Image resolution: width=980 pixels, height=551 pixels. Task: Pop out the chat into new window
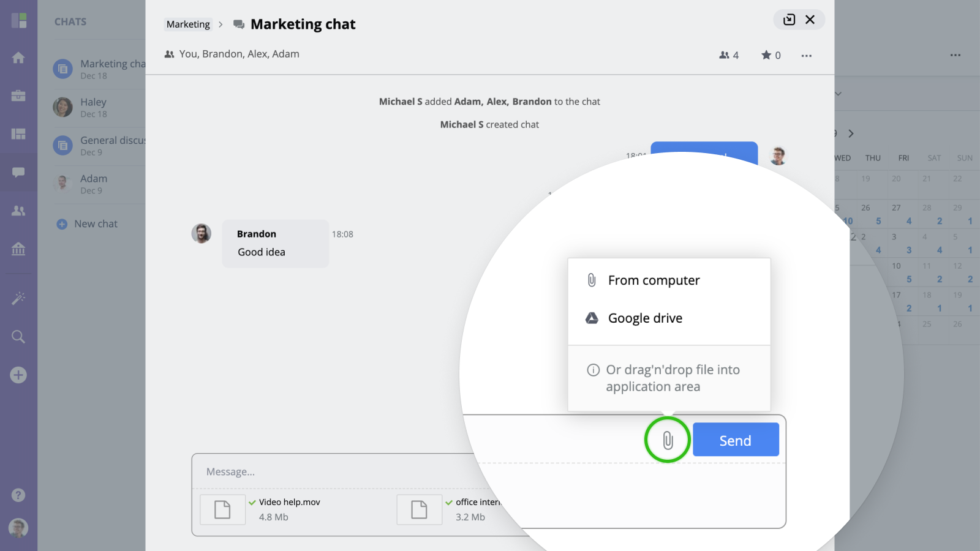(x=789, y=20)
